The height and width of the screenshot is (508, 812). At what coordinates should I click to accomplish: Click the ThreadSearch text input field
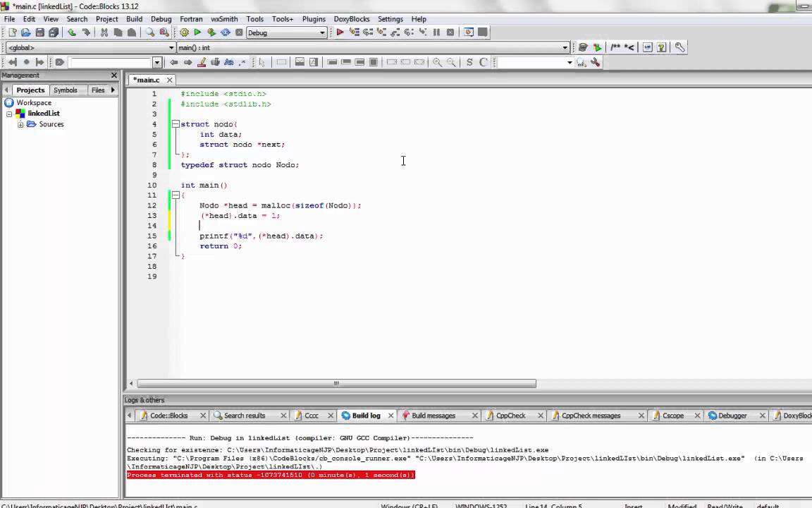[x=532, y=62]
